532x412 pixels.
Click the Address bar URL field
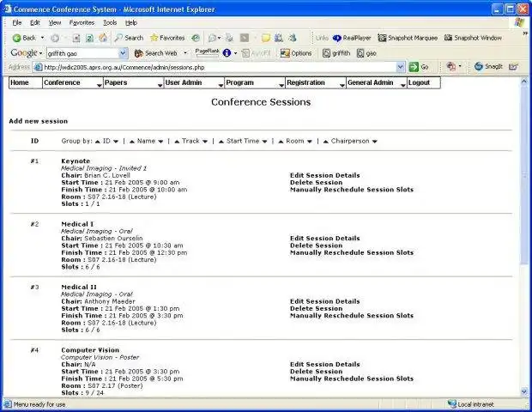(215, 67)
